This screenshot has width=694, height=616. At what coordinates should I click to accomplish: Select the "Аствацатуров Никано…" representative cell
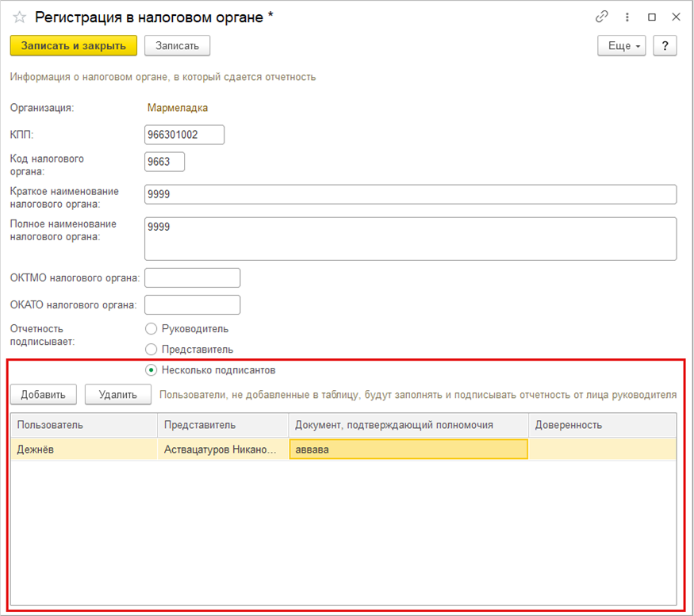(223, 450)
